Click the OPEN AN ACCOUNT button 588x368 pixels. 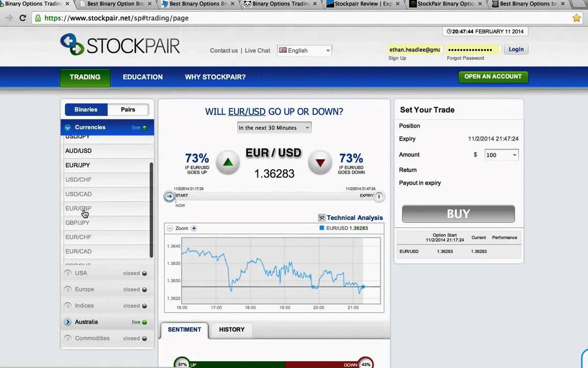(x=493, y=77)
